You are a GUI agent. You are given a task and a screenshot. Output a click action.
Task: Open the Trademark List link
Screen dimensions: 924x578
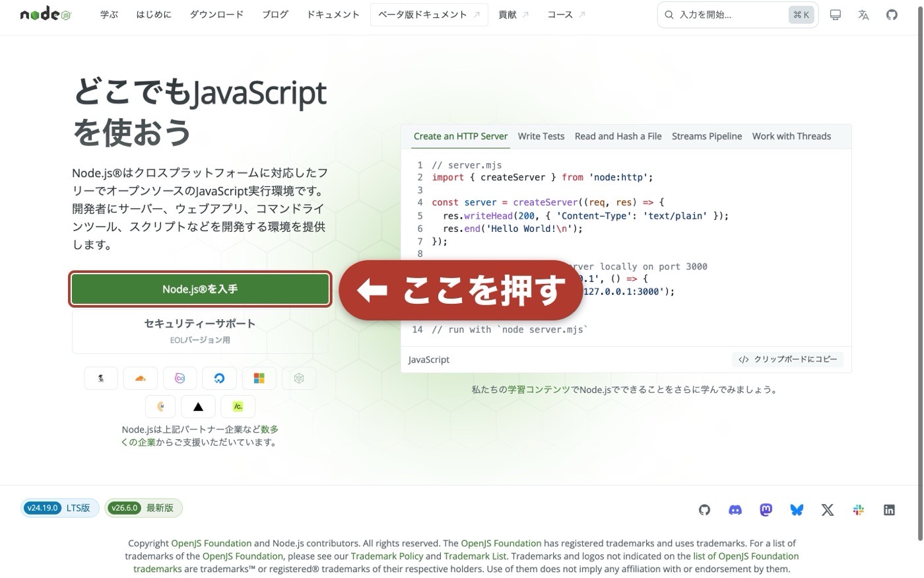(475, 556)
